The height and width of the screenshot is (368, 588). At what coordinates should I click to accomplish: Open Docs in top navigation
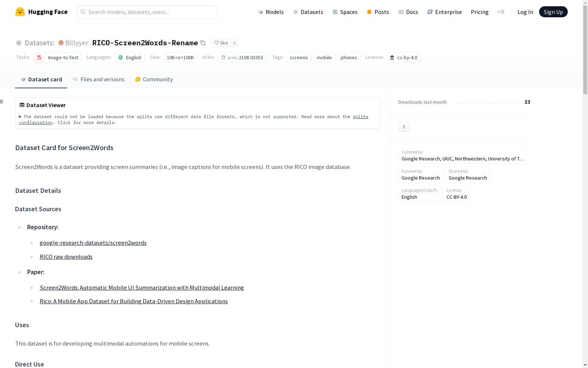click(x=408, y=12)
